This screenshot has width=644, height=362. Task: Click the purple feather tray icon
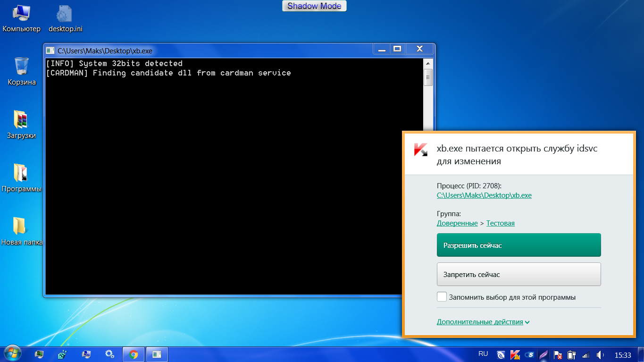(x=544, y=354)
